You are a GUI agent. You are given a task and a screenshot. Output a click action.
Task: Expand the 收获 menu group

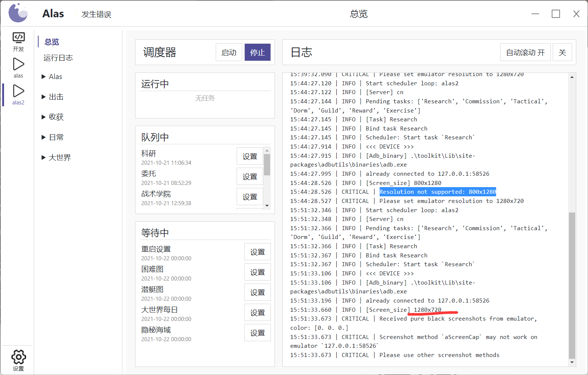pyautogui.click(x=53, y=117)
